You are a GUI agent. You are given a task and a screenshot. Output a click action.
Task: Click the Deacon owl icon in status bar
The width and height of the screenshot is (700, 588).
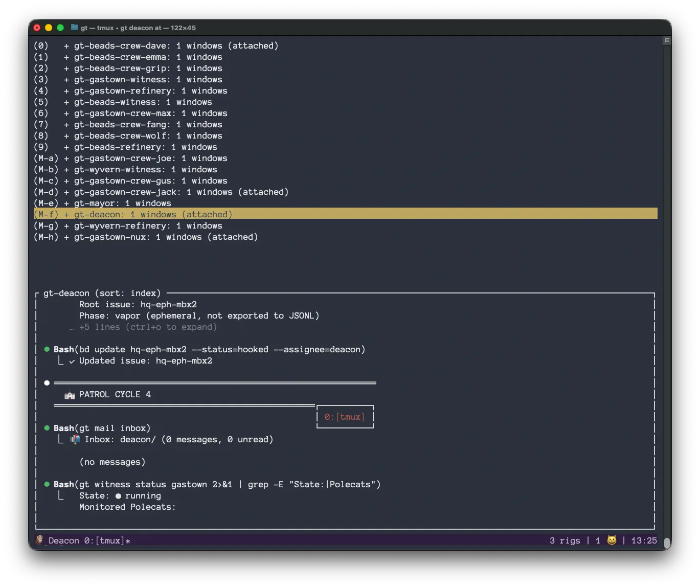[40, 540]
